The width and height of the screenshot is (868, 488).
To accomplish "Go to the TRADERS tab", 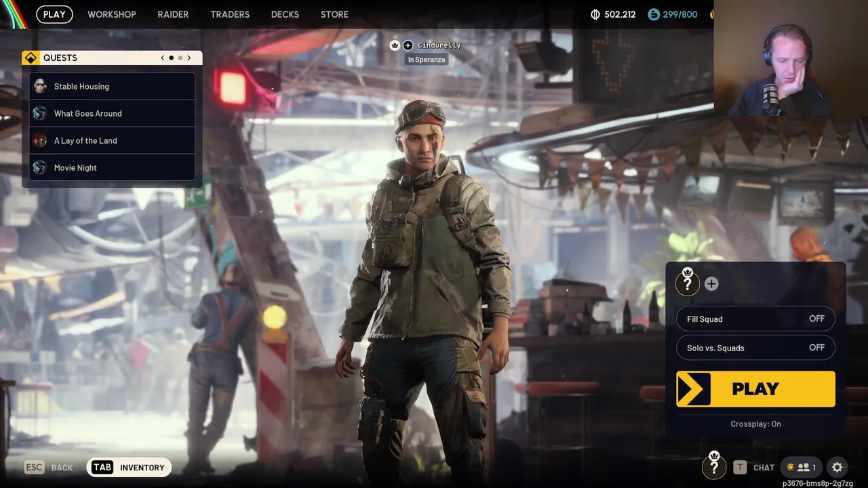I will [230, 14].
